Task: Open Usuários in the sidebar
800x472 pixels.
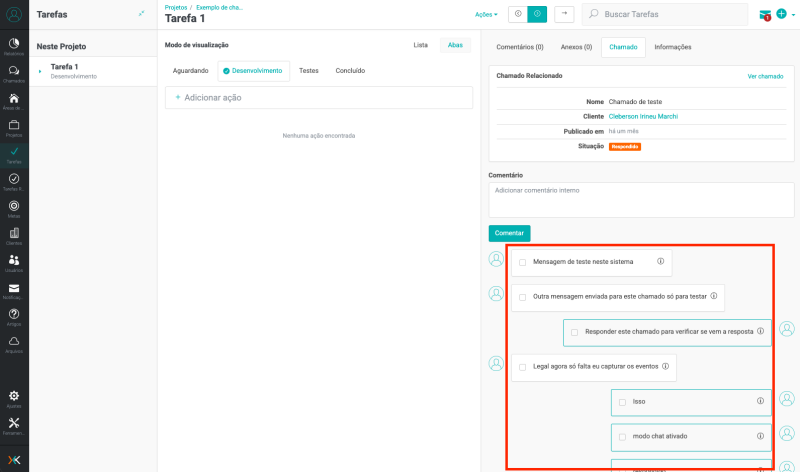Action: tap(14, 262)
